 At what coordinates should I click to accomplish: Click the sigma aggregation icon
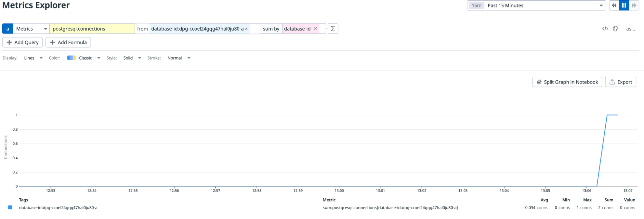pyautogui.click(x=333, y=29)
